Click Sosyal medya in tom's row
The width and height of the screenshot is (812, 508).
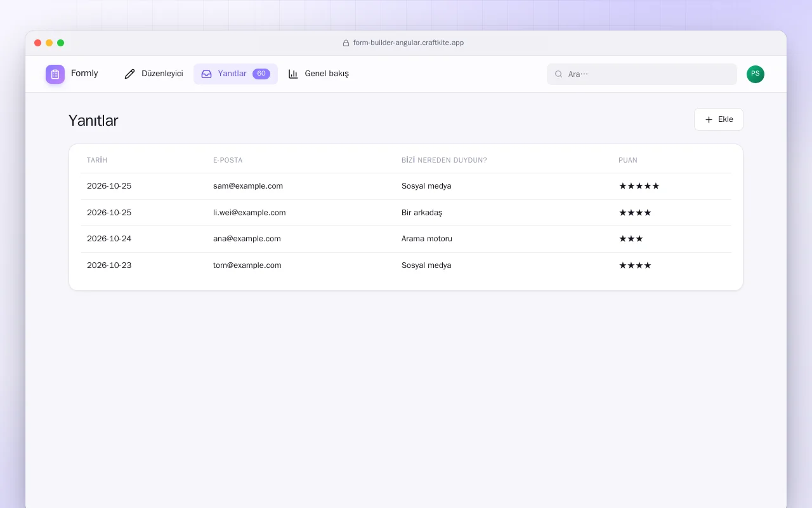click(426, 265)
